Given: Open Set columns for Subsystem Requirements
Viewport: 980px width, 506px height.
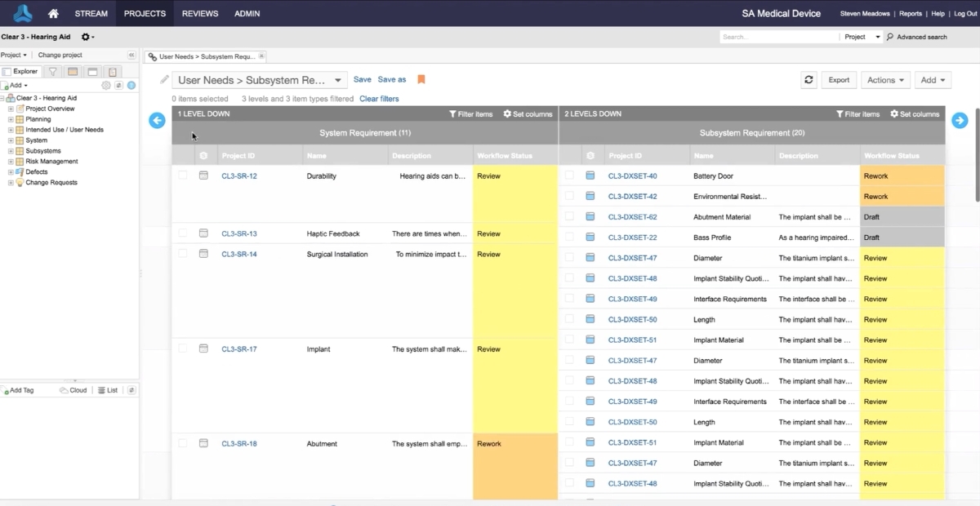Looking at the screenshot, I should coord(914,114).
